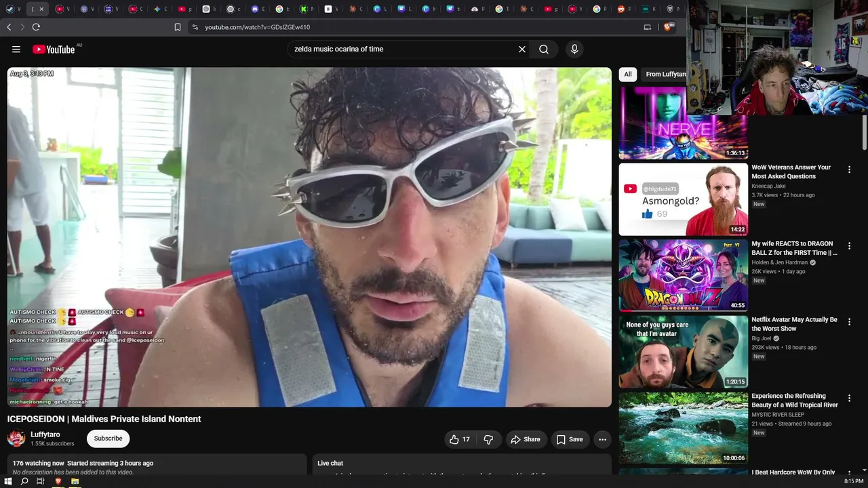Image resolution: width=868 pixels, height=488 pixels.
Task: Open options menu for I Beat Hardcore WoW video
Action: pyautogui.click(x=849, y=474)
